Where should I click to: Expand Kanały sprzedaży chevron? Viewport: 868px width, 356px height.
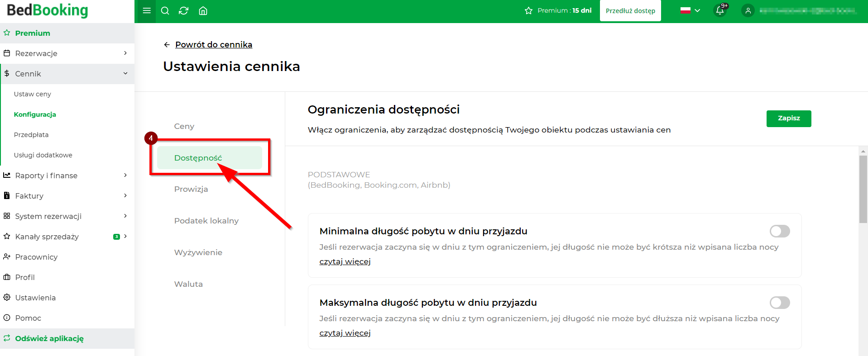[x=125, y=236]
